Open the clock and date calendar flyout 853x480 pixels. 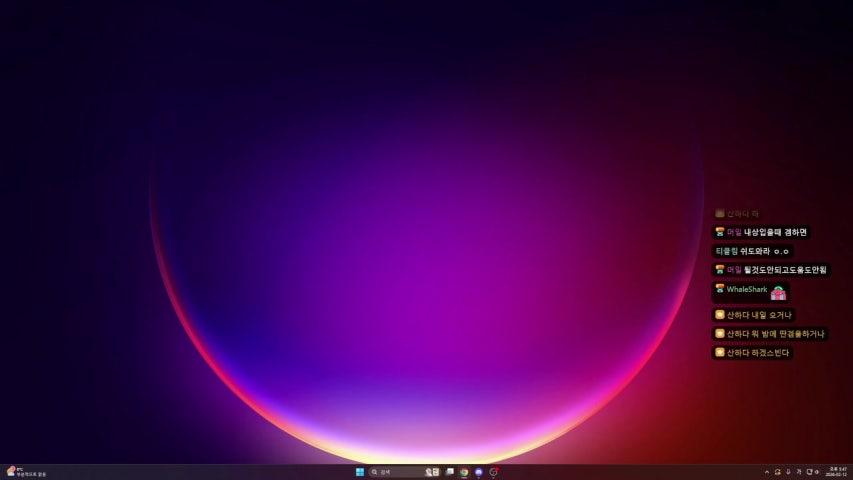point(836,472)
